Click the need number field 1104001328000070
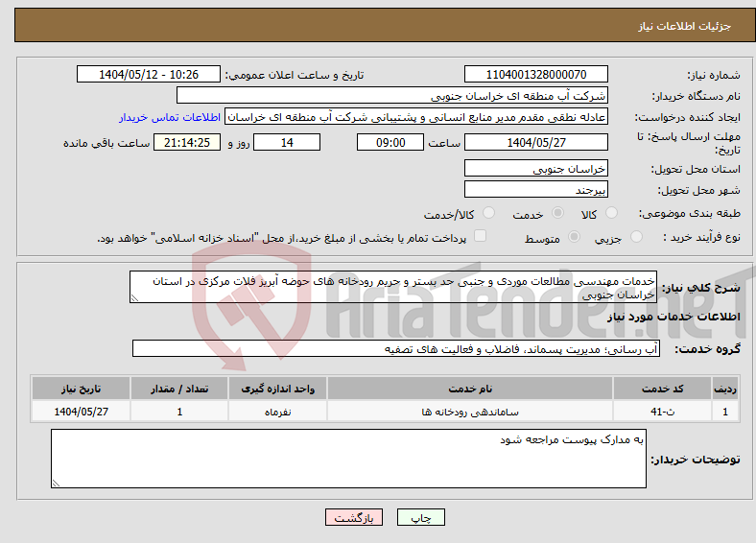756x543 pixels. click(536, 74)
